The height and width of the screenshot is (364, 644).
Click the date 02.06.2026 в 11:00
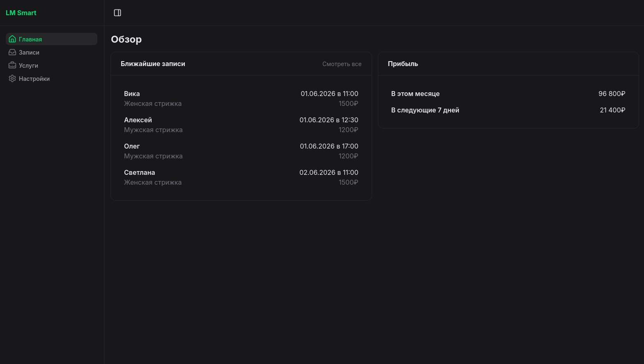click(329, 172)
